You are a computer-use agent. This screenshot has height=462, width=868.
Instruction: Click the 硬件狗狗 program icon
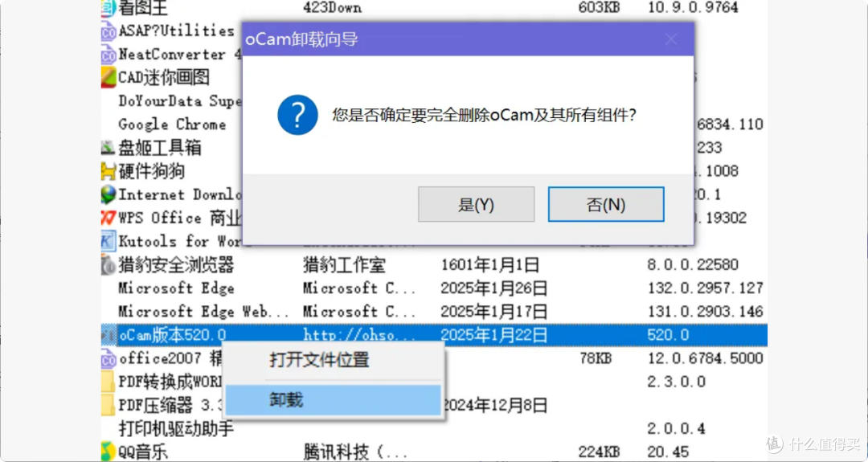tap(108, 171)
